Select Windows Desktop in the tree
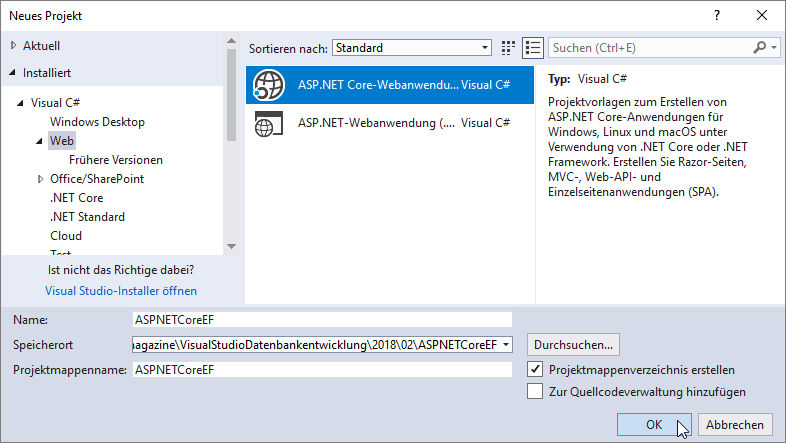This screenshot has height=443, width=786. click(x=97, y=122)
